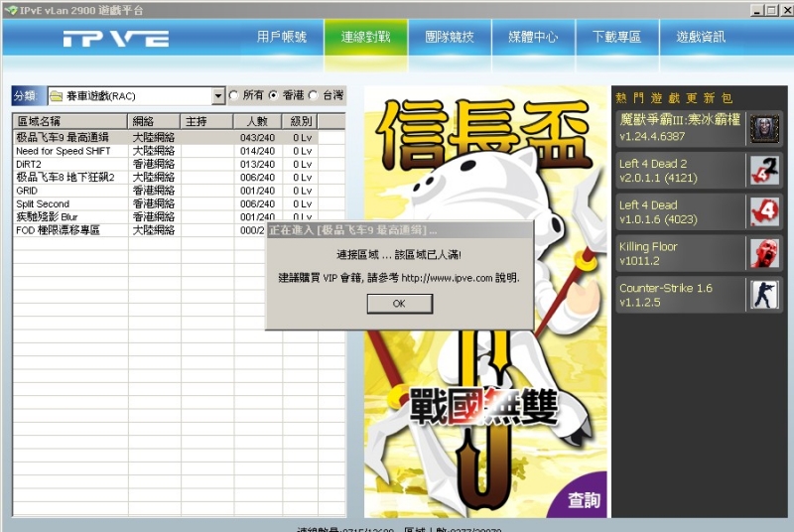
Task: Click the 魔獸爭霸III:寒冰霸權 update entry text
Action: (680, 128)
